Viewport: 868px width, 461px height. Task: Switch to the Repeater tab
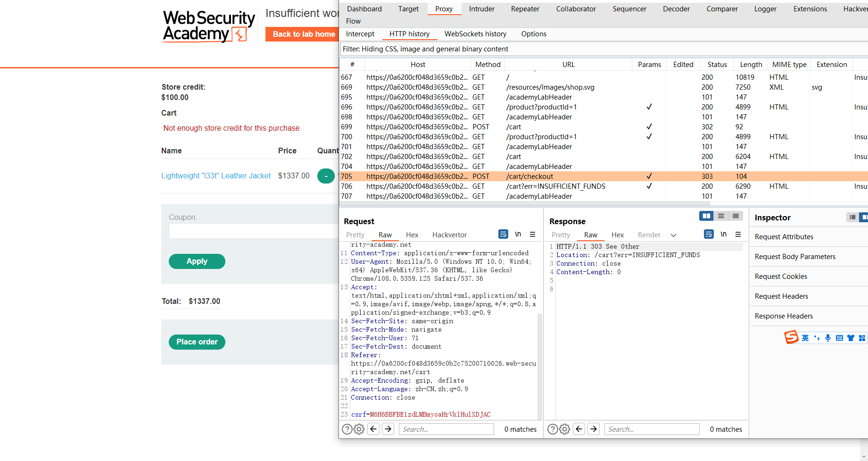tap(525, 9)
